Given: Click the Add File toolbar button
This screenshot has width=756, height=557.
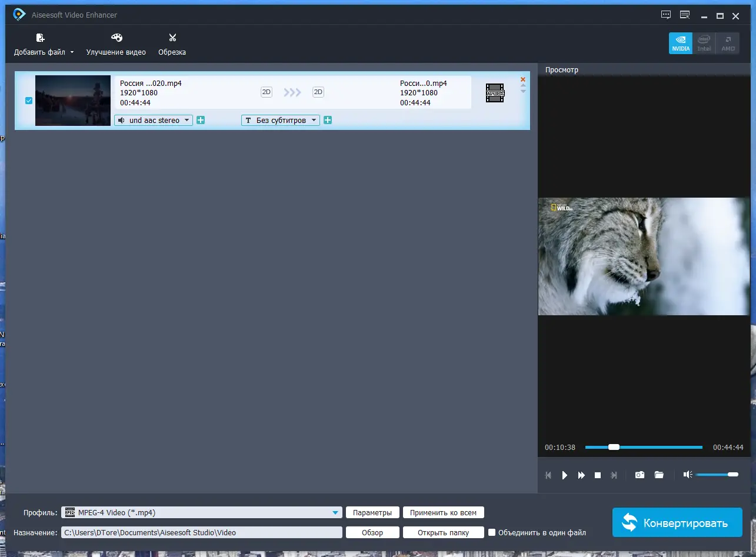Looking at the screenshot, I should tap(40, 45).
